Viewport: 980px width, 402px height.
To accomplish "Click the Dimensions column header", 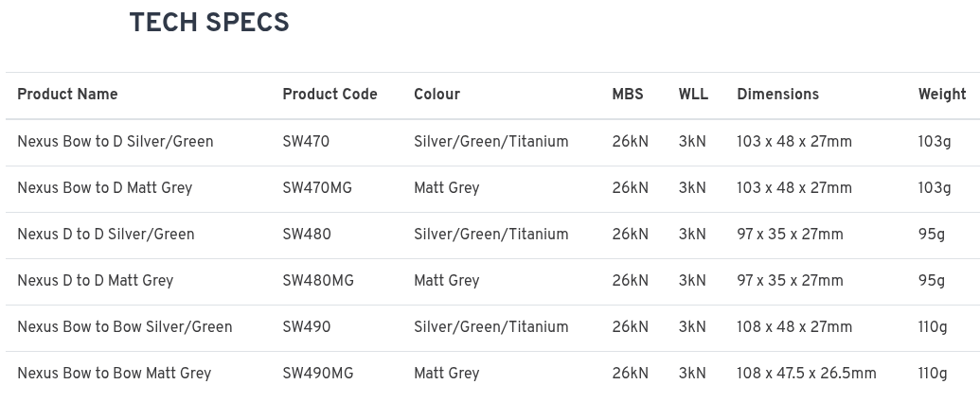I will [777, 95].
